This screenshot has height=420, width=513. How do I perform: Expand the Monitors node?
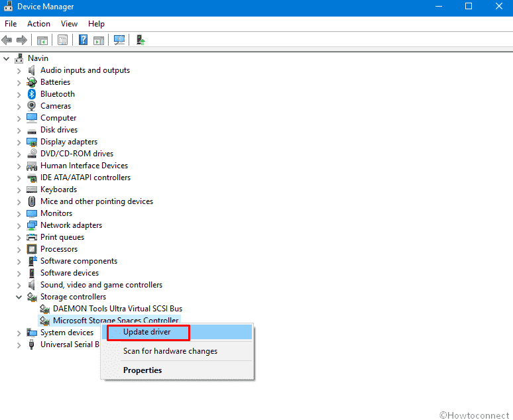pyautogui.click(x=19, y=214)
